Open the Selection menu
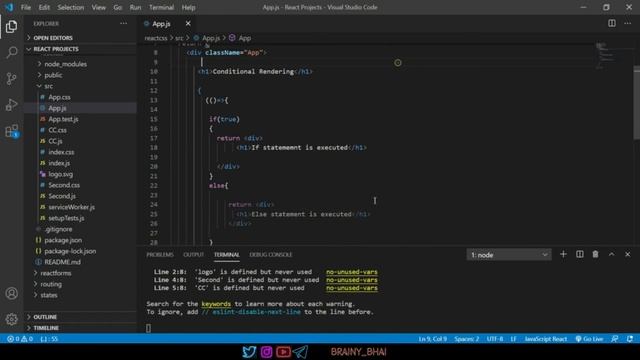The image size is (640, 360). pyautogui.click(x=71, y=7)
